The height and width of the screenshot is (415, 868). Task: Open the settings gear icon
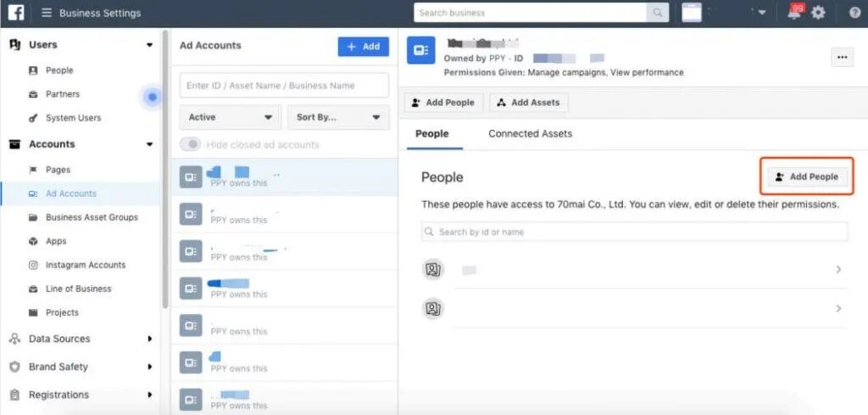818,13
